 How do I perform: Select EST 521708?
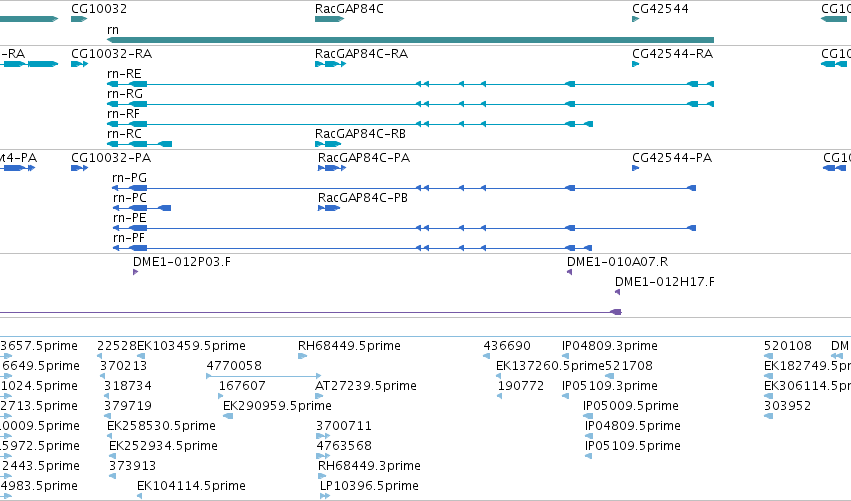coord(628,366)
